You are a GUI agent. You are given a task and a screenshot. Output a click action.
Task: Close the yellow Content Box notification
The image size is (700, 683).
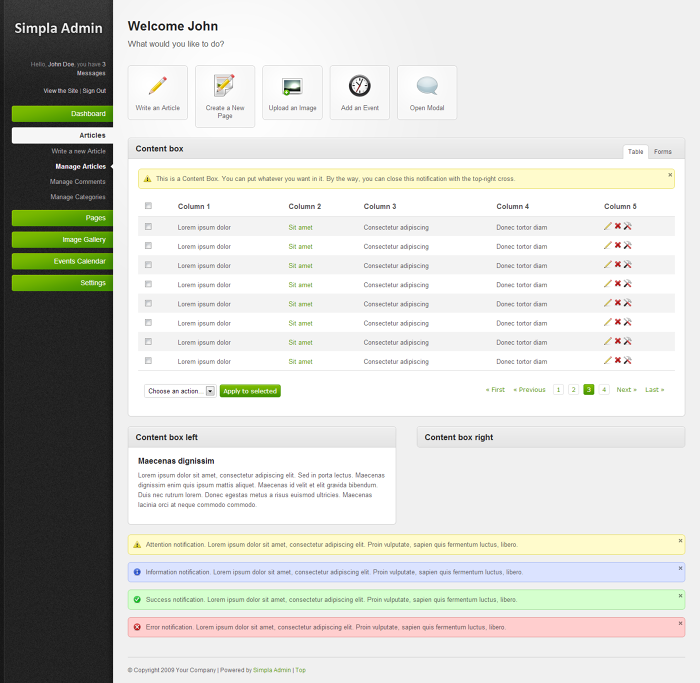670,175
